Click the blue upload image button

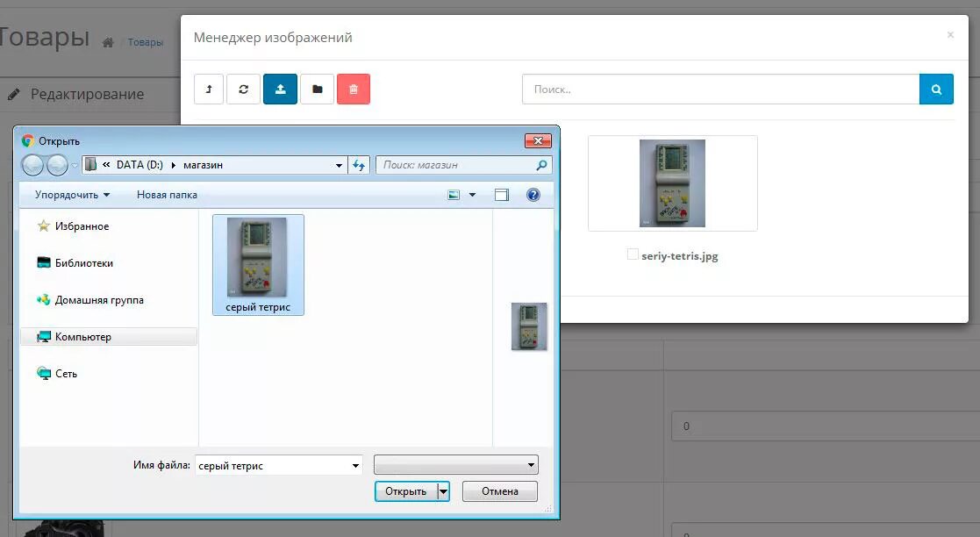pos(280,89)
